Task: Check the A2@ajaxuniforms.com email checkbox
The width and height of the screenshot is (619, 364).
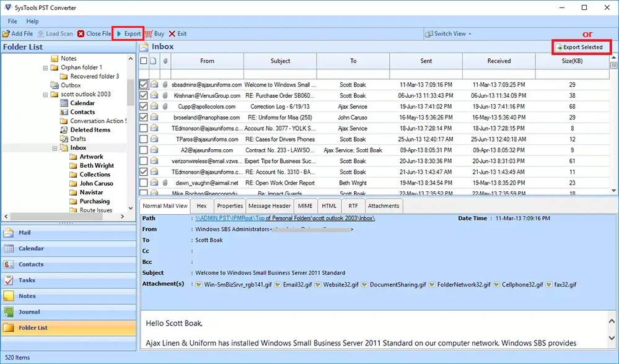Action: 144,150
